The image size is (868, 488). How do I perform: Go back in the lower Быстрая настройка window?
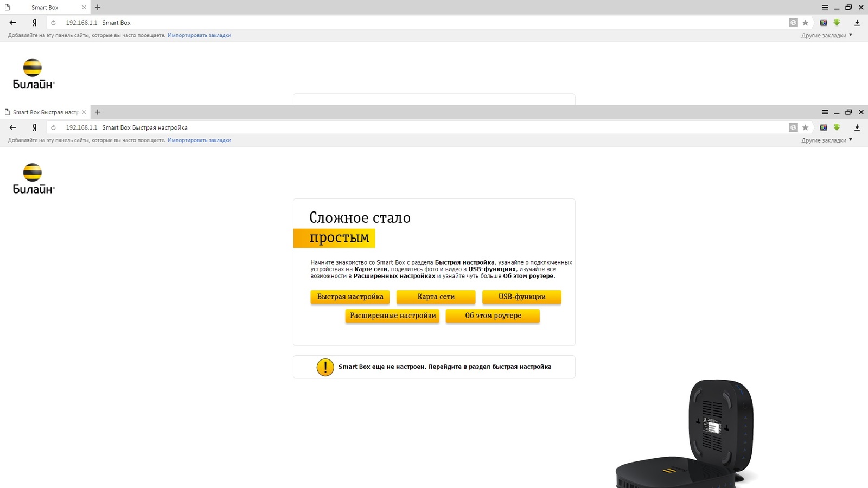coord(13,127)
